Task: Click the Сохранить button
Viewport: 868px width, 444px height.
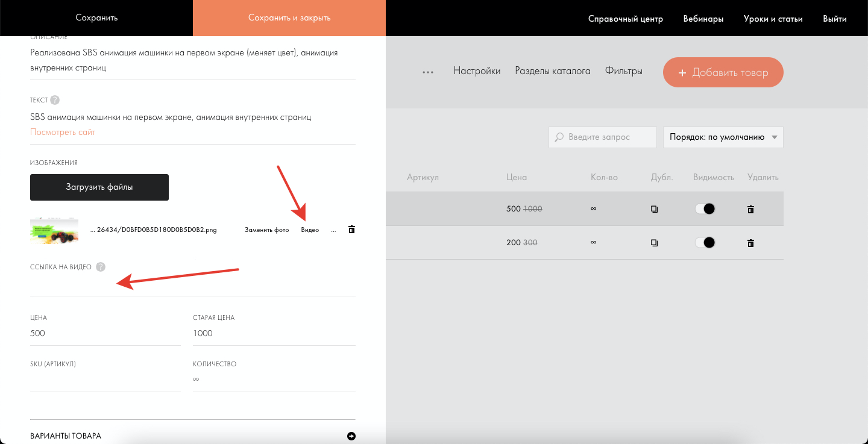Action: pos(96,18)
